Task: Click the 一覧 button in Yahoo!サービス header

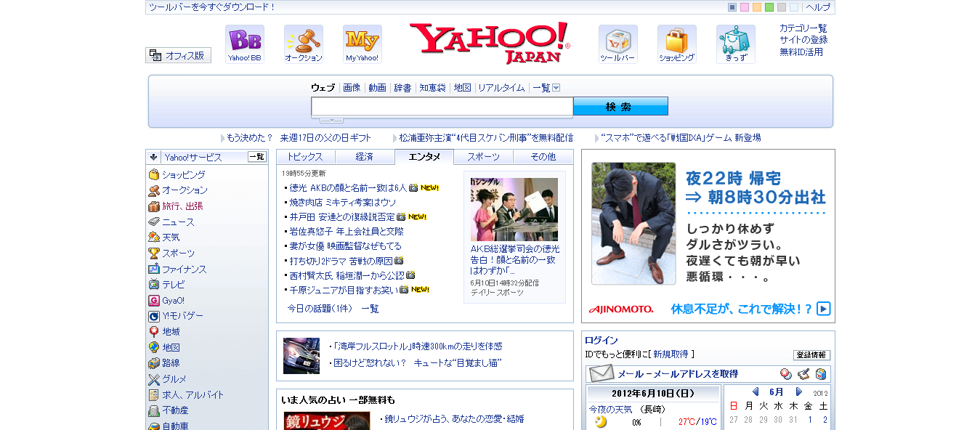Action: pos(257,157)
